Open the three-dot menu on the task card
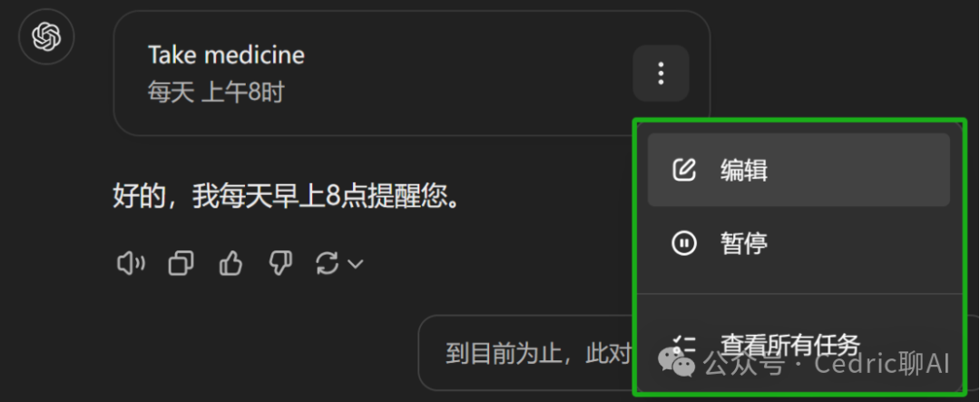Screen dimensions: 980x402 click(661, 74)
